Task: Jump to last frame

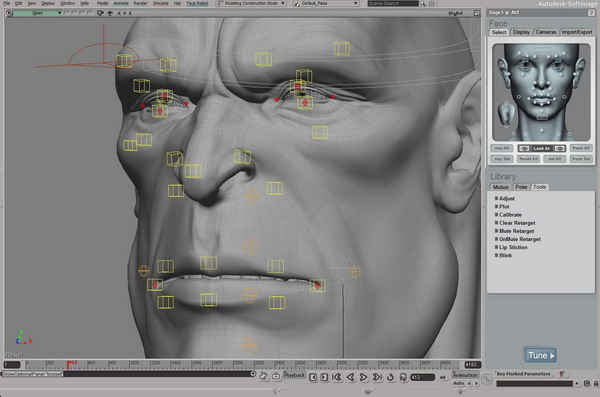Action: point(377,377)
